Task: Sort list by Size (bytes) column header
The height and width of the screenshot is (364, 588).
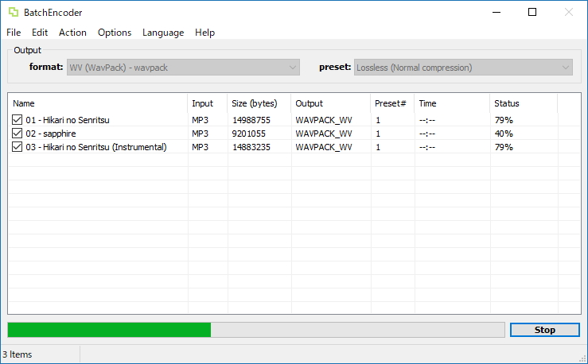Action: click(x=259, y=103)
